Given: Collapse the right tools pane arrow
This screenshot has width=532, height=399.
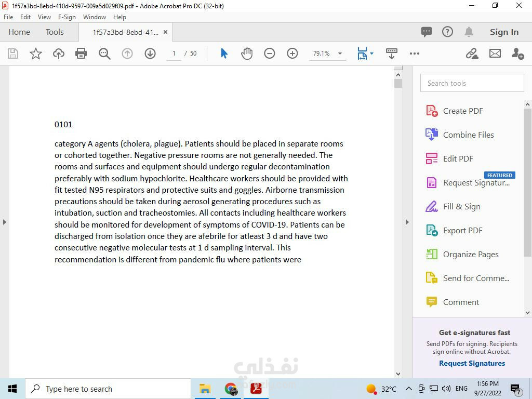Looking at the screenshot, I should [407, 222].
